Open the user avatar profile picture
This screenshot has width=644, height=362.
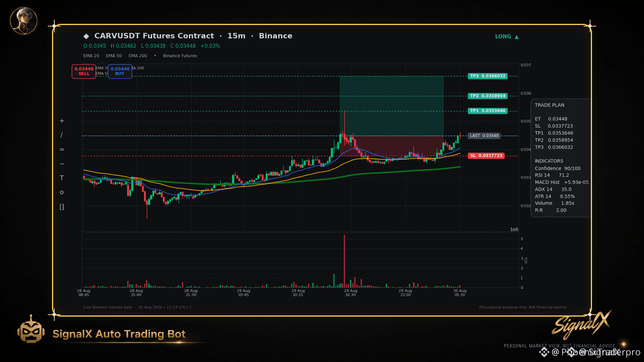pos(24,20)
